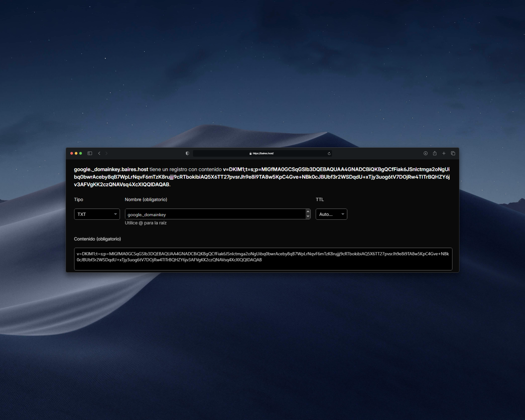Click the lock icon in address bar

pyautogui.click(x=250, y=153)
